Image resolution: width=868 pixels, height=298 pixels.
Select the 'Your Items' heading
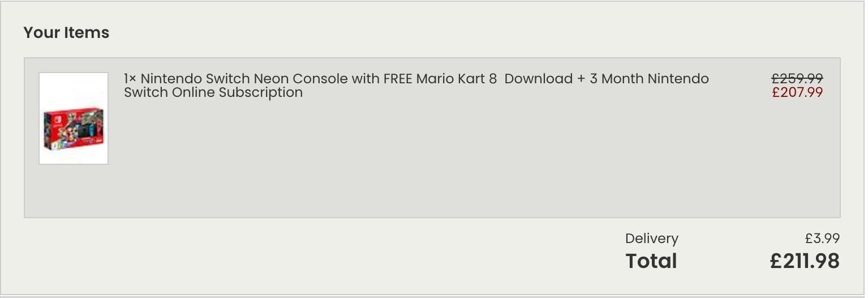point(66,33)
